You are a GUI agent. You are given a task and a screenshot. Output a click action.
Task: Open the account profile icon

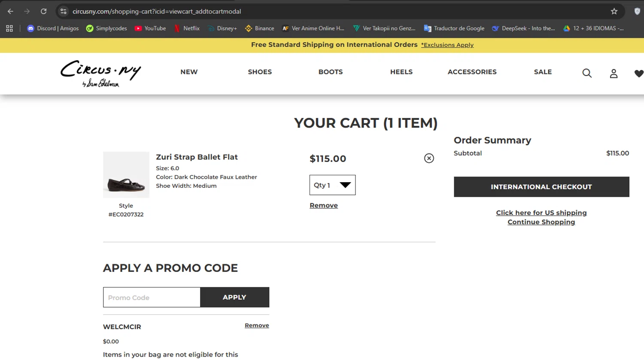[614, 73]
